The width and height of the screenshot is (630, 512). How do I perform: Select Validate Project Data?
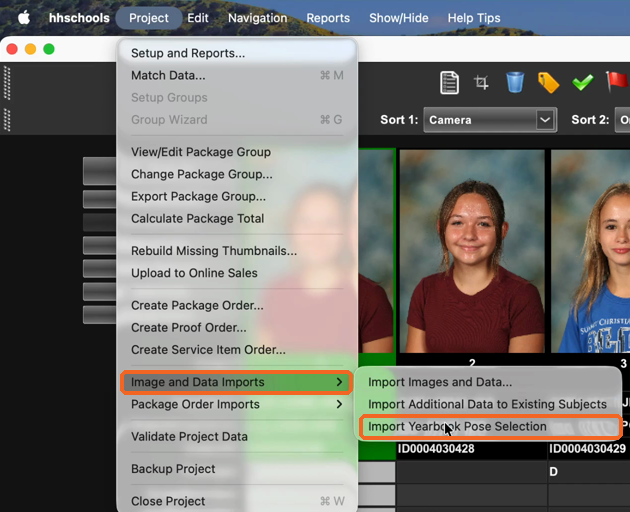coord(237,436)
